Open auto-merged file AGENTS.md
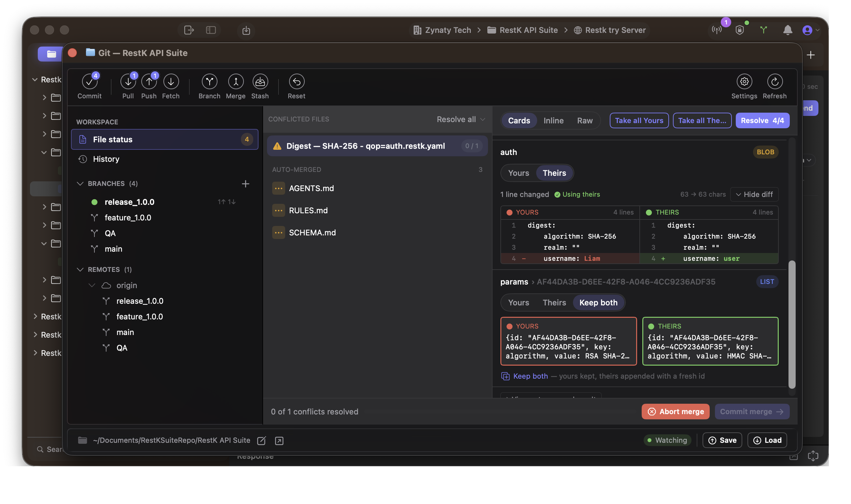851x504 pixels. click(x=377, y=188)
